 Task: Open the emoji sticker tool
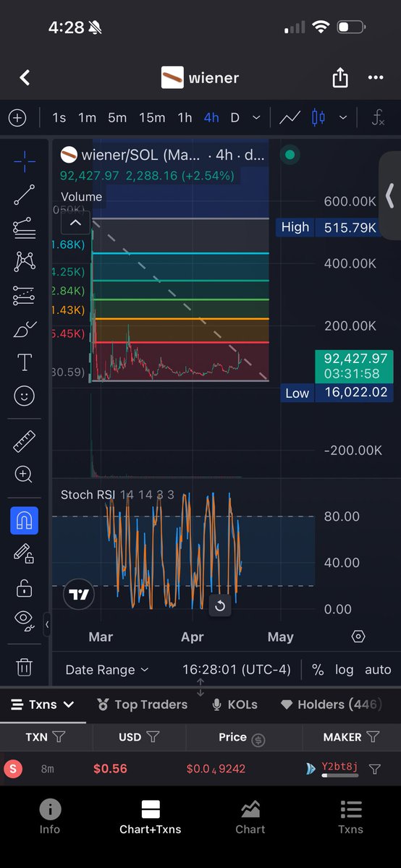pyautogui.click(x=25, y=396)
